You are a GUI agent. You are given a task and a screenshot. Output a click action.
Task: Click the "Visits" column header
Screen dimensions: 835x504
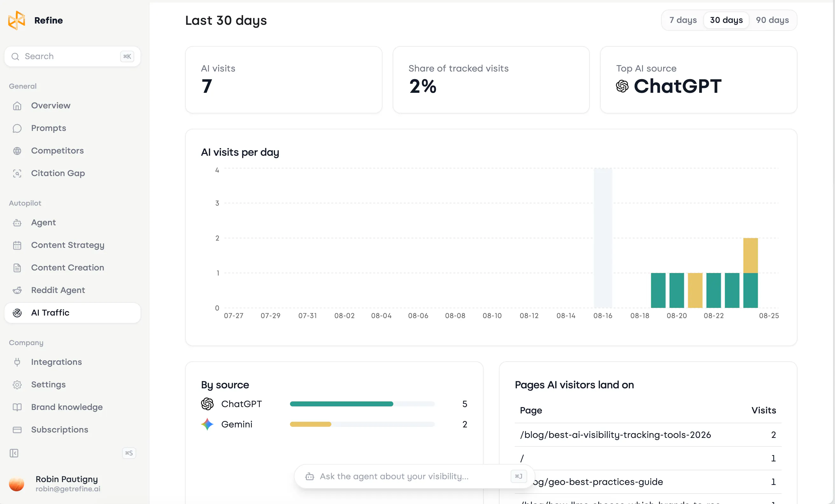[x=763, y=411]
